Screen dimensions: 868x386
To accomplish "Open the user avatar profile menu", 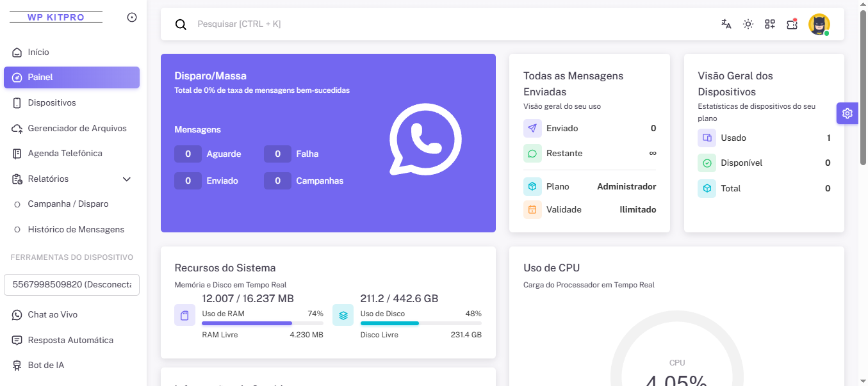I will coord(819,24).
